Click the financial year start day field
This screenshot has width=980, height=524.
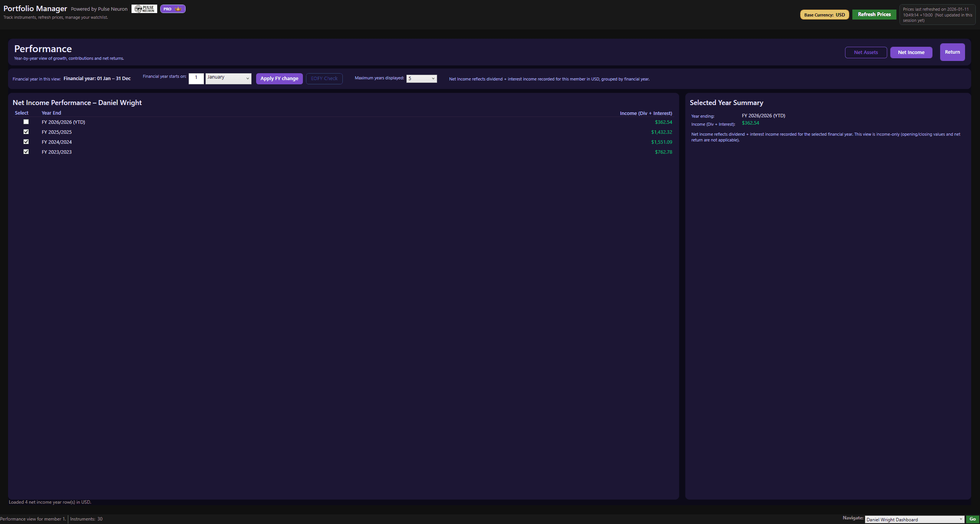tap(196, 78)
